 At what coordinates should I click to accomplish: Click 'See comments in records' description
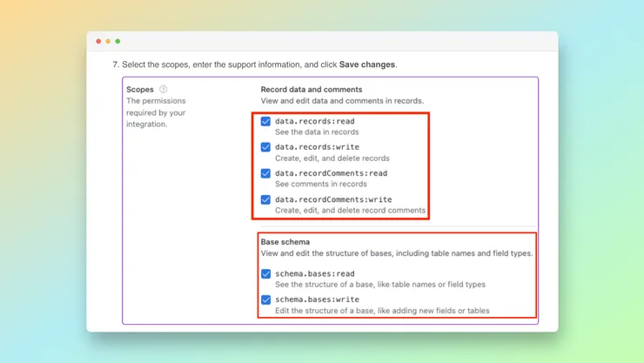tap(321, 184)
